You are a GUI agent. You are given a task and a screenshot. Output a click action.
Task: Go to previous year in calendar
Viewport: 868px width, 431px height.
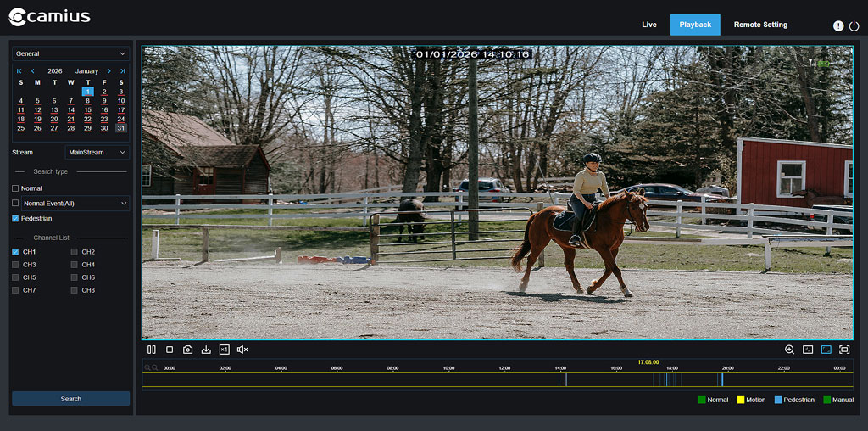click(x=19, y=71)
